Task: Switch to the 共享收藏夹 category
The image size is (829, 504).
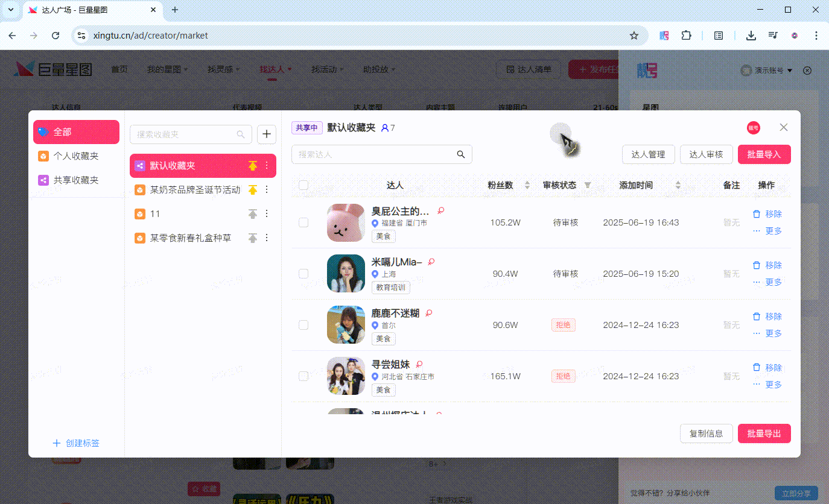Action: pos(75,180)
